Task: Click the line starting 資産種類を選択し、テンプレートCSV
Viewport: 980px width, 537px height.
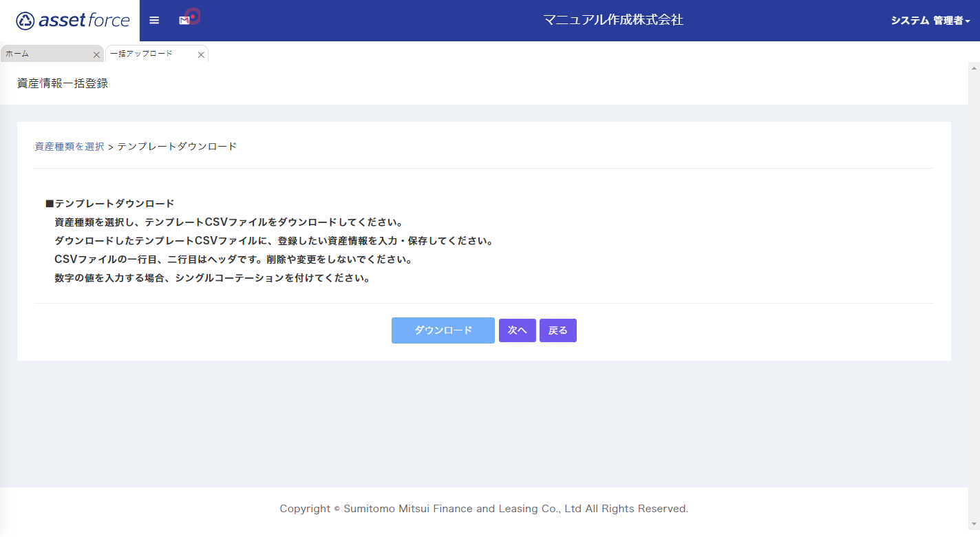Action: [x=228, y=222]
